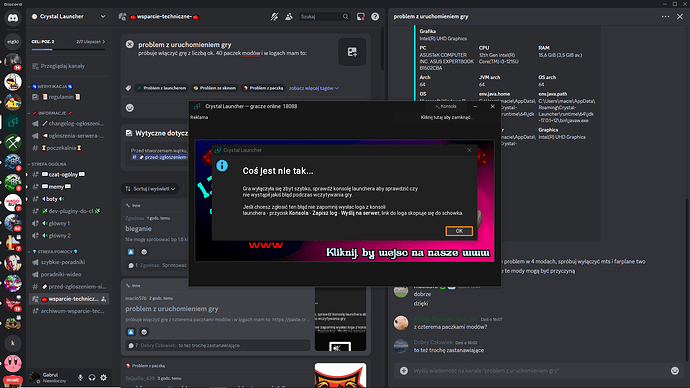Open emoji picker in thread message box
Screen dimensions: 690x388
675,371
